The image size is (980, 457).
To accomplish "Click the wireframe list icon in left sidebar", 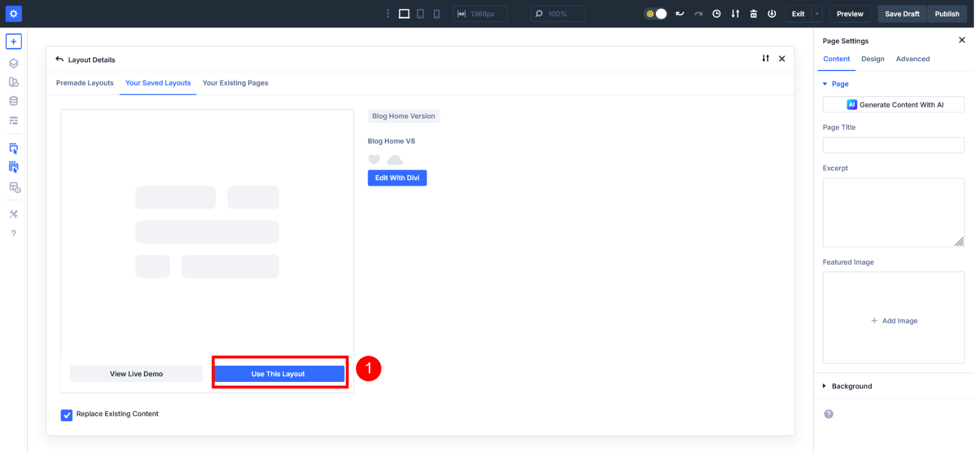I will (x=13, y=121).
